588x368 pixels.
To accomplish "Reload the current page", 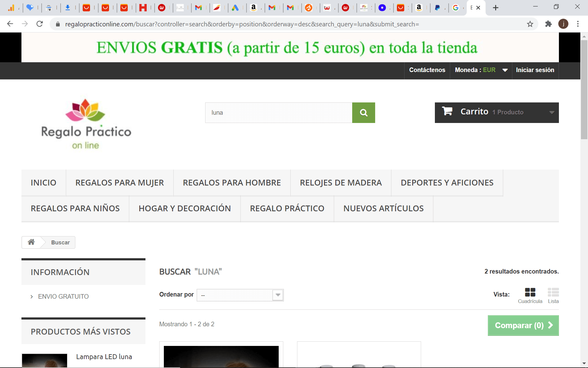I will [40, 24].
